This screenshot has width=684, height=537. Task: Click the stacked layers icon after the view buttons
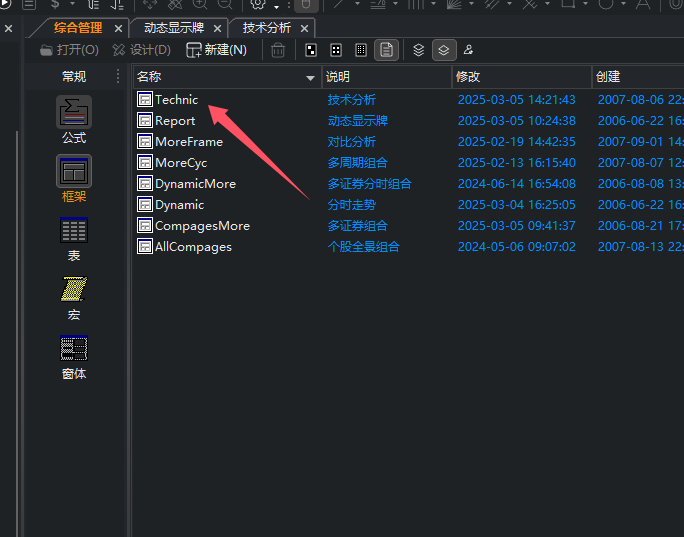pyautogui.click(x=419, y=50)
